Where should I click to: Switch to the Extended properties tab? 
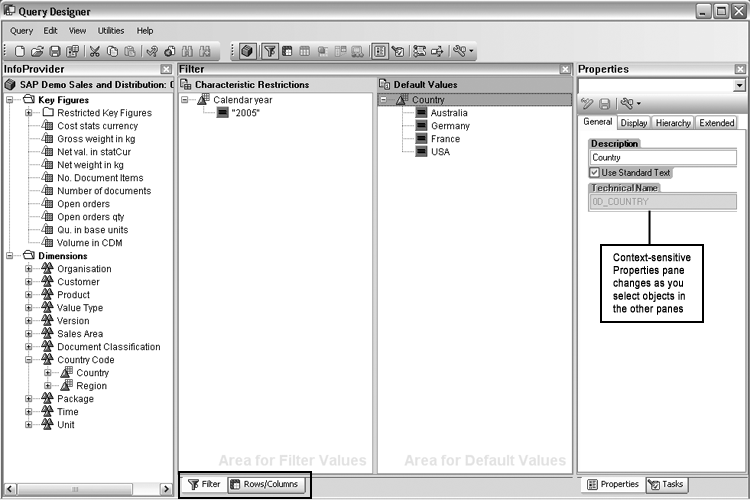[x=717, y=123]
